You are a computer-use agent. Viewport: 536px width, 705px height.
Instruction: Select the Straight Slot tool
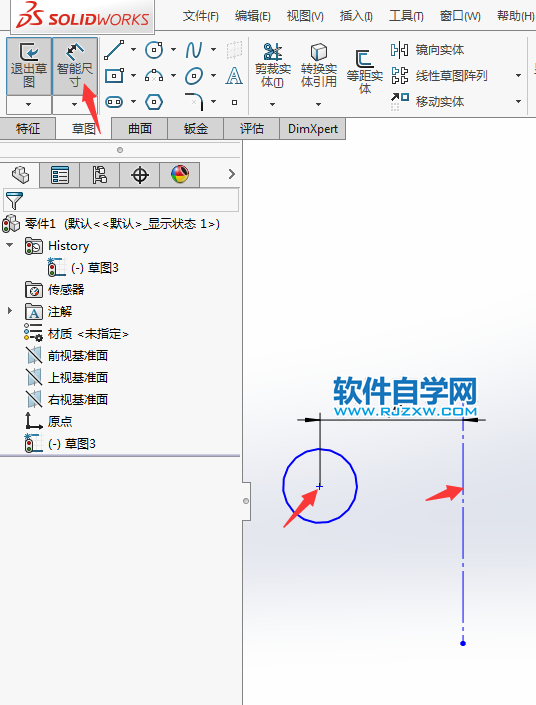click(x=114, y=102)
